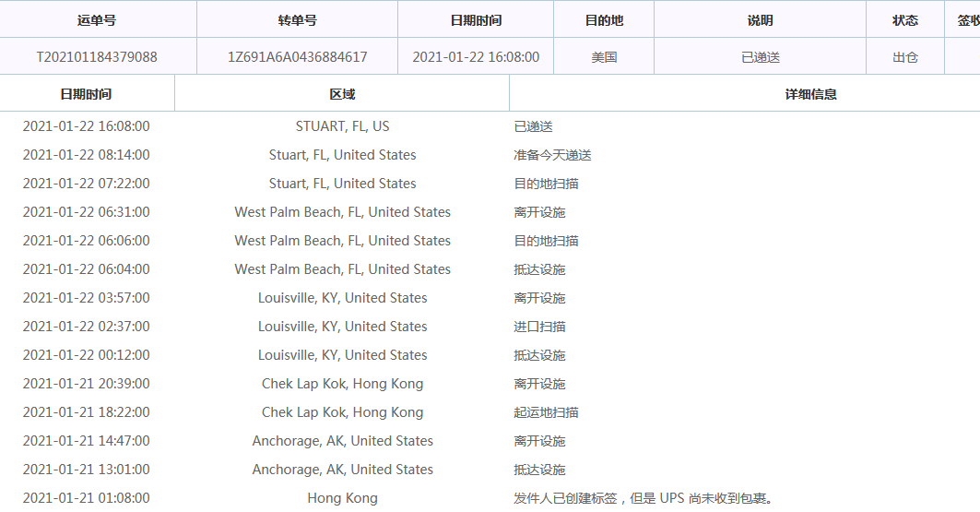Screen dimensions: 980x512
Task: Click the 2021-01-21 20:39:00 timestamp
Action: [x=86, y=384]
